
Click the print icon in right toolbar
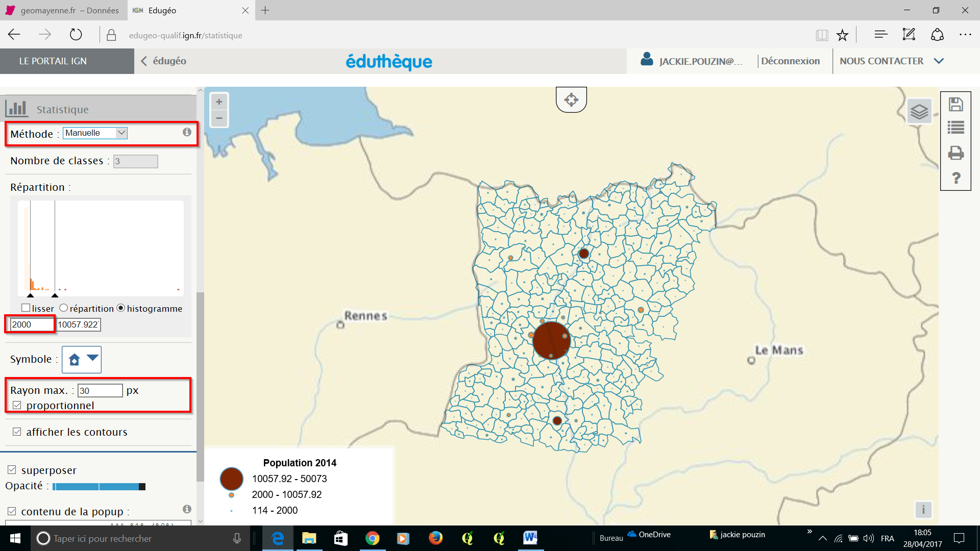coord(955,153)
